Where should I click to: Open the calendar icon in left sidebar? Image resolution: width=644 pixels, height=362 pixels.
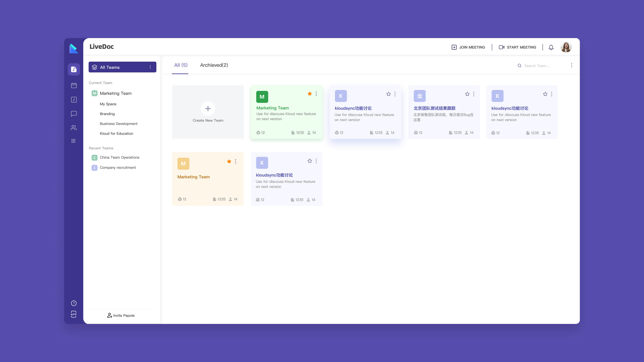point(74,86)
